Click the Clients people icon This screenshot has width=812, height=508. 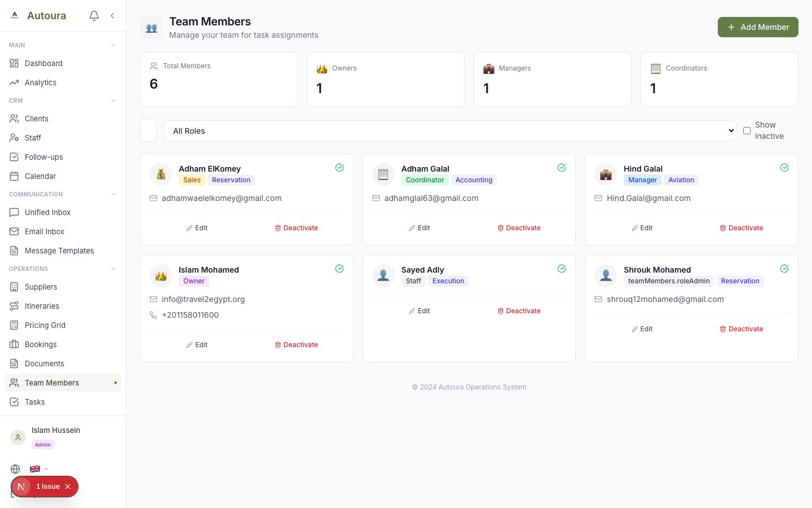tap(14, 119)
